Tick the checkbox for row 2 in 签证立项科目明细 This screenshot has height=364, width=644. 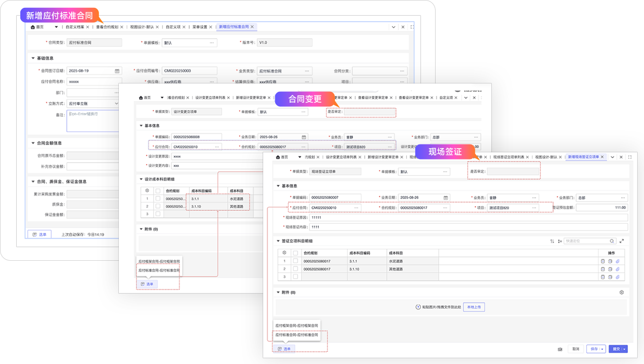(x=295, y=269)
